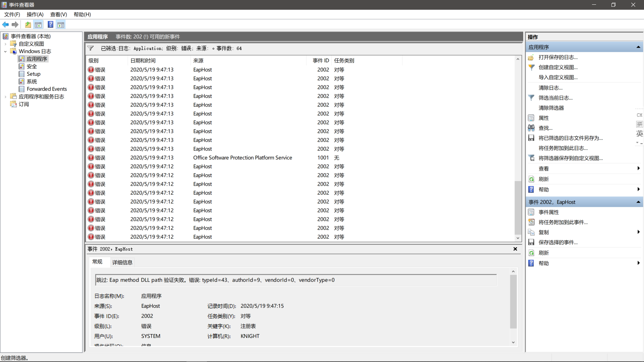The image size is (644, 362).
Task: Toggle the console tree toolbar icon
Action: click(x=38, y=24)
